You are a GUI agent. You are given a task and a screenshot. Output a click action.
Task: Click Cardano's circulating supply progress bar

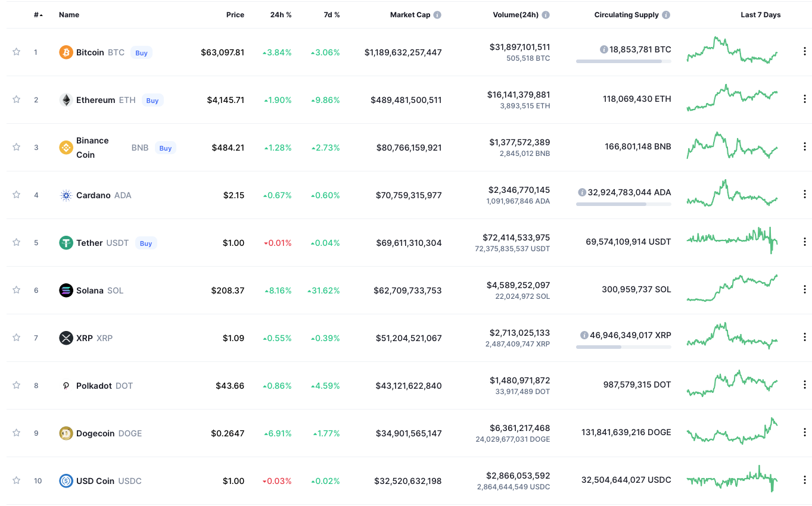(x=623, y=204)
